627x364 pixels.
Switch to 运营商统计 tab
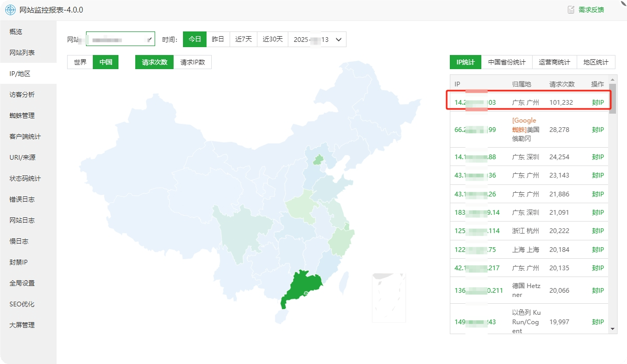point(554,62)
